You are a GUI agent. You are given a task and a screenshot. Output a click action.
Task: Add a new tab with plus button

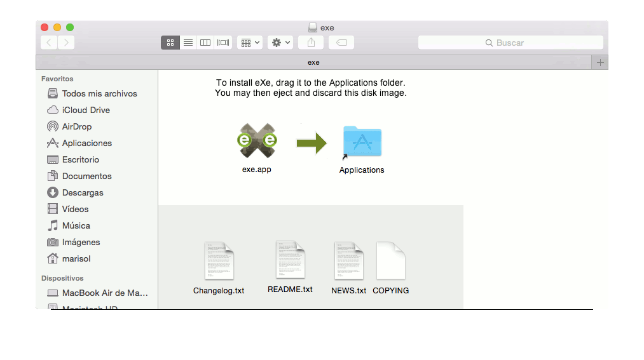[x=600, y=63]
